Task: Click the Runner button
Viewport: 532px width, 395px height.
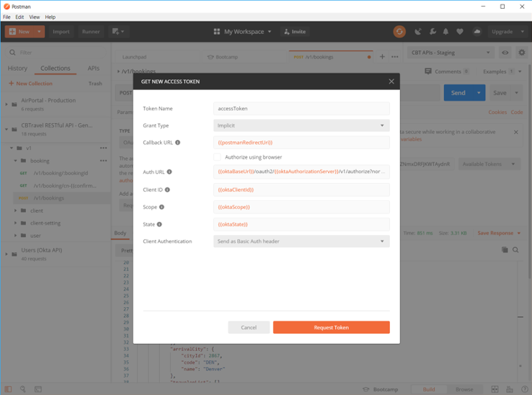Action: pyautogui.click(x=91, y=32)
